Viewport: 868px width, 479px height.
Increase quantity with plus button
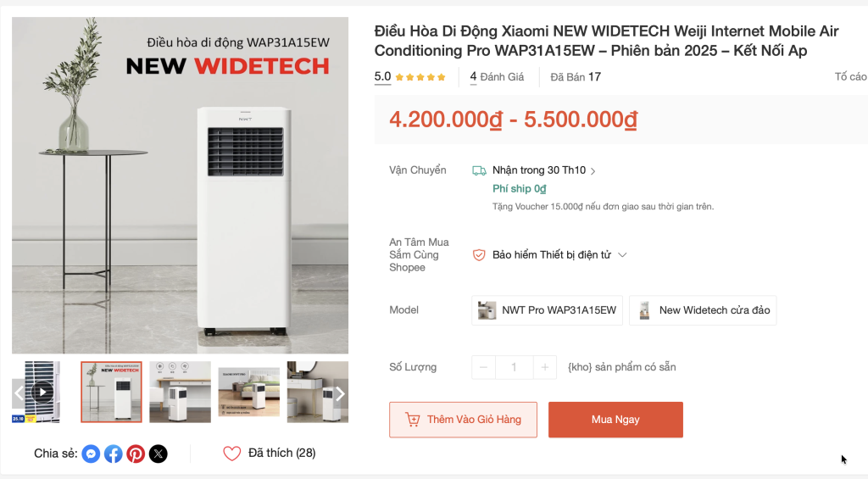point(545,367)
